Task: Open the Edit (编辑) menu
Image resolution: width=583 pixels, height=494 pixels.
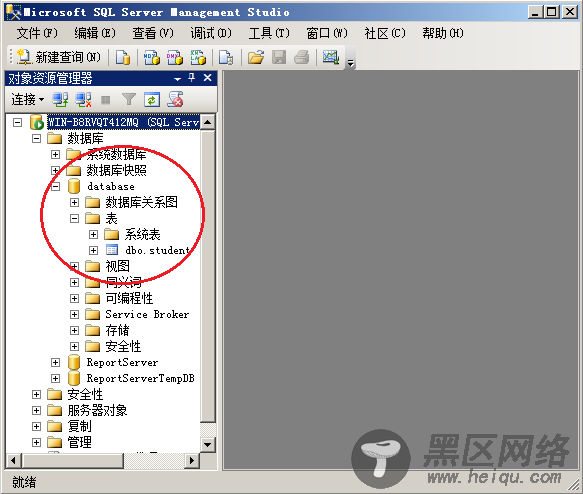Action: [95, 33]
